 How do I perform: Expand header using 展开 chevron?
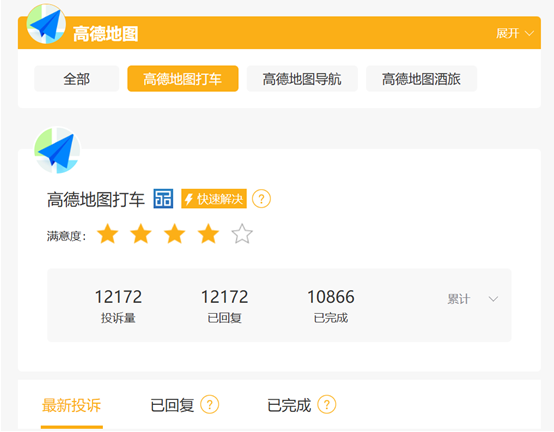click(514, 34)
